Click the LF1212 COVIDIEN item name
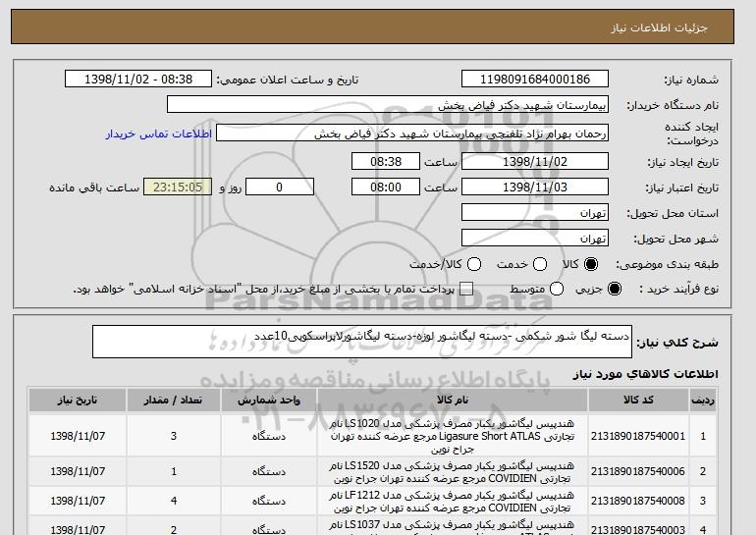 click(x=453, y=502)
